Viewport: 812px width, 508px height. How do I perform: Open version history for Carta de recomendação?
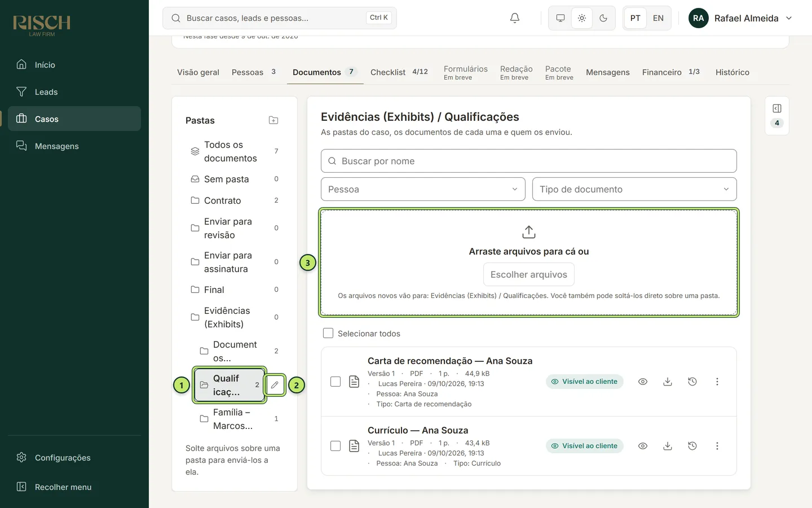coord(692,382)
